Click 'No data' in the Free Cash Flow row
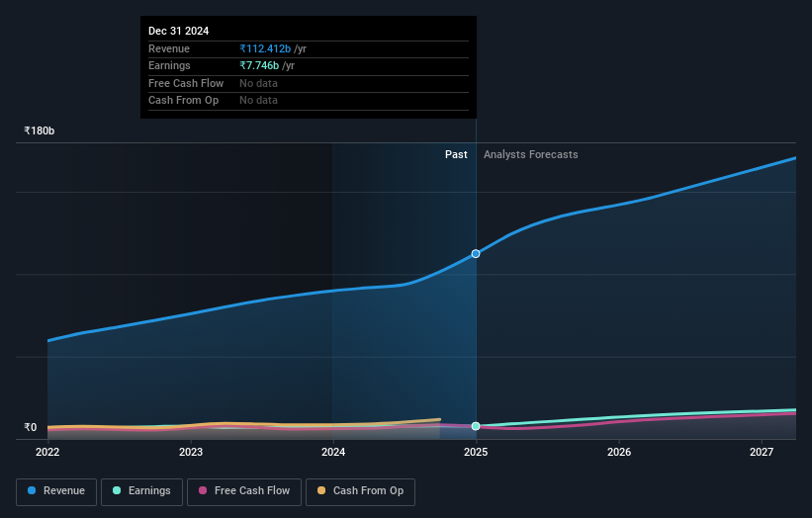The height and width of the screenshot is (518, 812). pyautogui.click(x=258, y=83)
